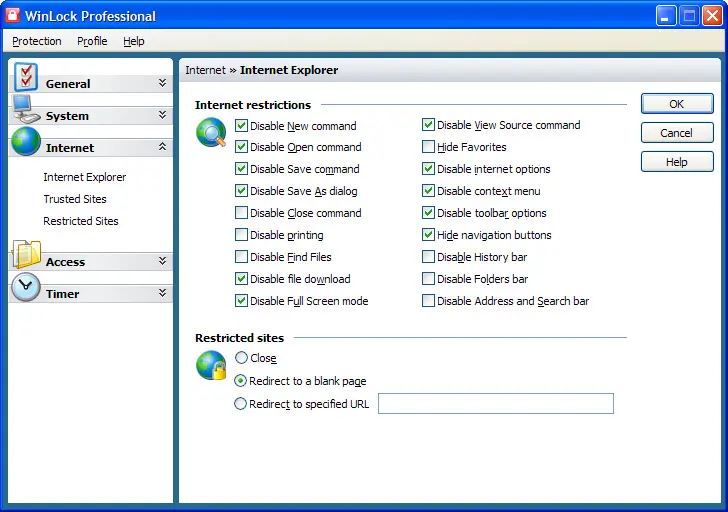Click the Cancel button
Image resolution: width=728 pixels, height=512 pixels.
(677, 133)
